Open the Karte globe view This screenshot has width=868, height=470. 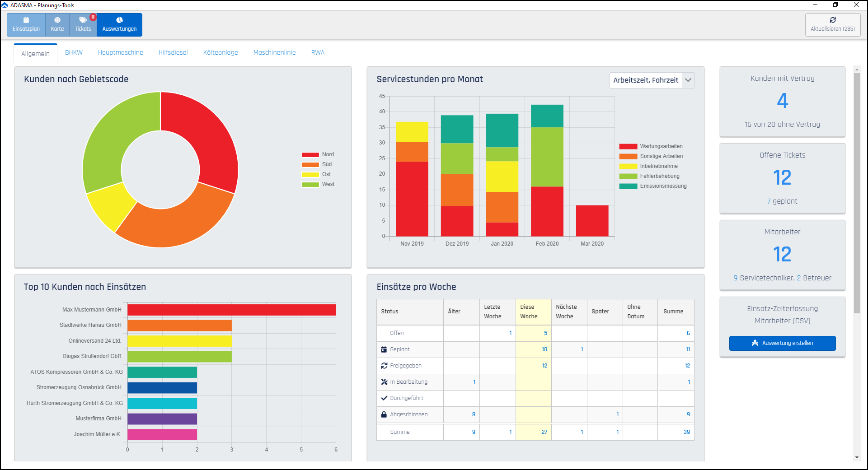57,24
